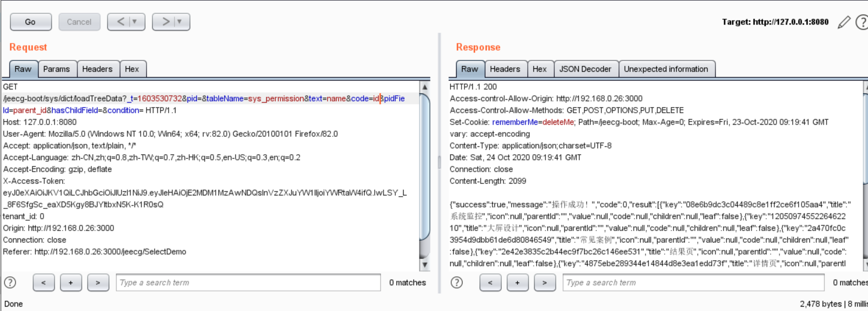
Task: Click the help icon below the response panel
Action: point(457,283)
